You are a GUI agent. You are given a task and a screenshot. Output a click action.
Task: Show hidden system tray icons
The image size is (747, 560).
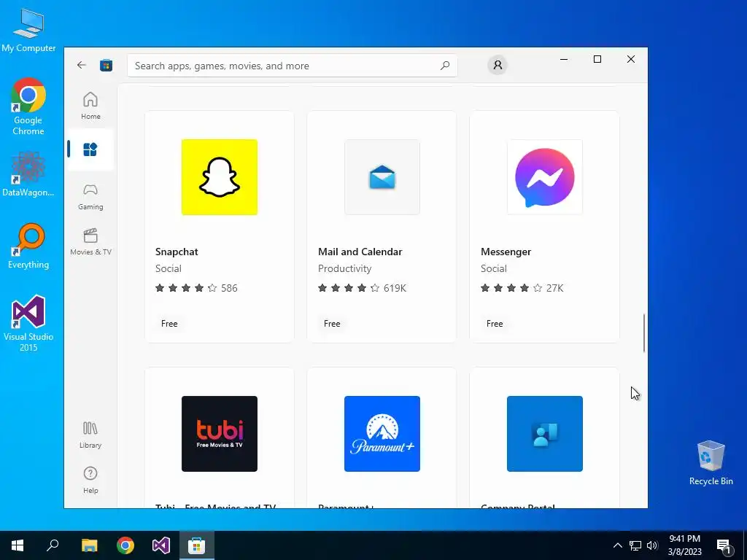[x=617, y=545]
